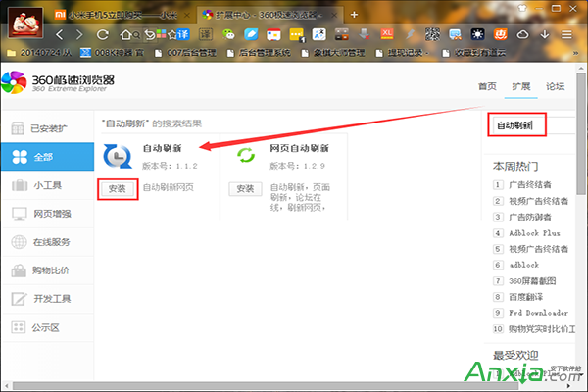
Task: Click the star bookmark icon in toolbar
Action: (x=172, y=35)
